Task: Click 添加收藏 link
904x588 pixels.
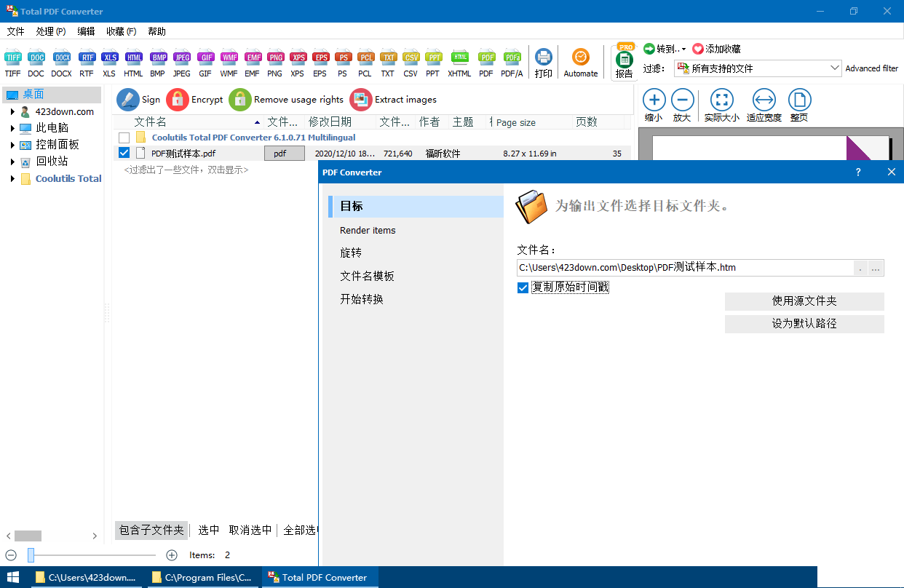Action: click(716, 49)
